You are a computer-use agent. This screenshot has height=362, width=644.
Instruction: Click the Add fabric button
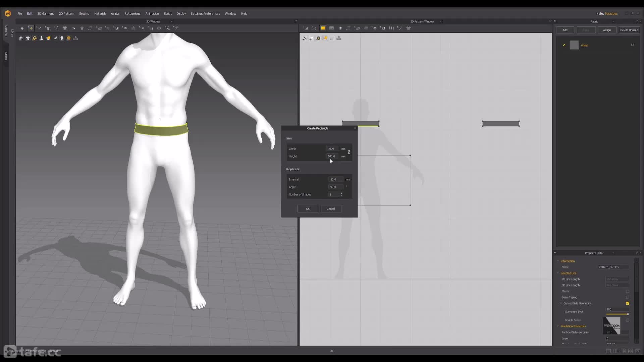click(x=565, y=30)
